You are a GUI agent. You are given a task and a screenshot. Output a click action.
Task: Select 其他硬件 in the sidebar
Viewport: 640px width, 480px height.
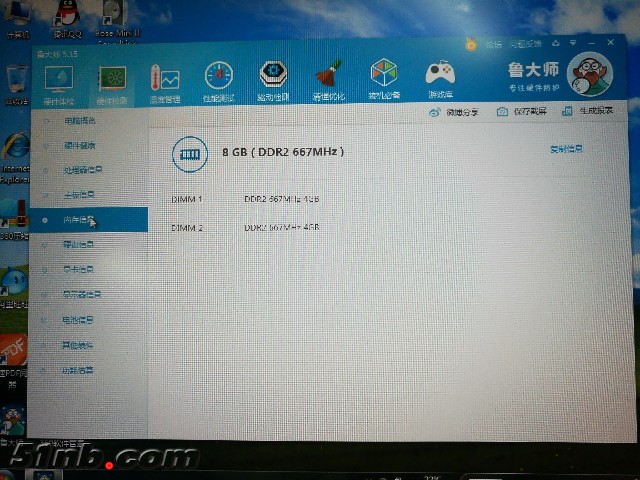click(x=78, y=345)
